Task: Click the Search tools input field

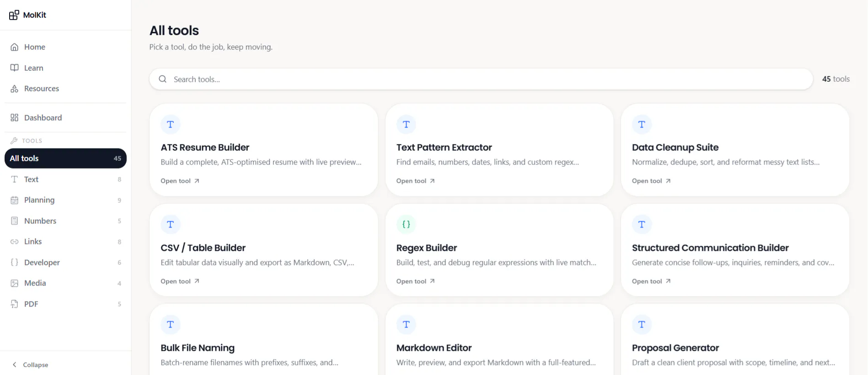Action: 481,79
